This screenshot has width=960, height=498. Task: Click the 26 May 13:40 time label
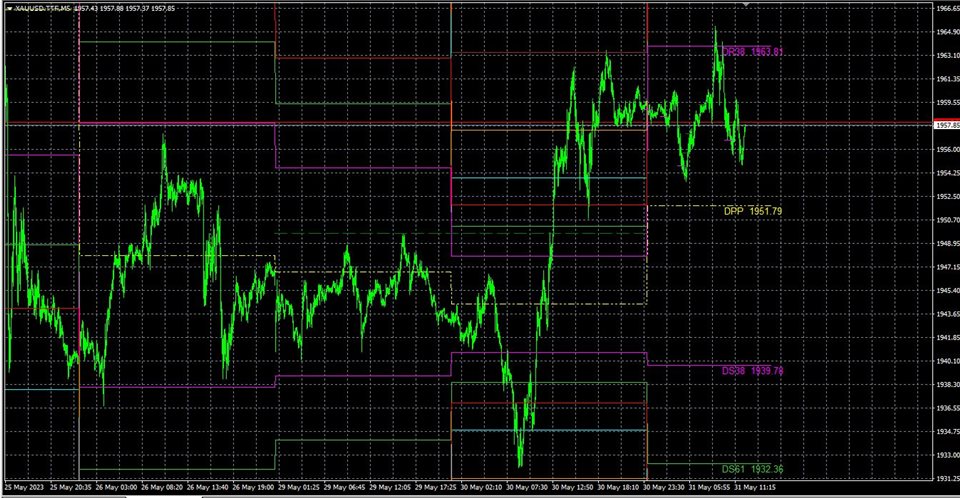208,488
